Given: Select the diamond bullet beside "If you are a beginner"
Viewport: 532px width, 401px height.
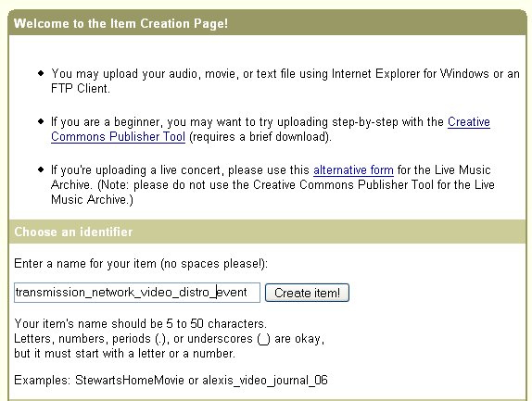Looking at the screenshot, I should point(41,121).
